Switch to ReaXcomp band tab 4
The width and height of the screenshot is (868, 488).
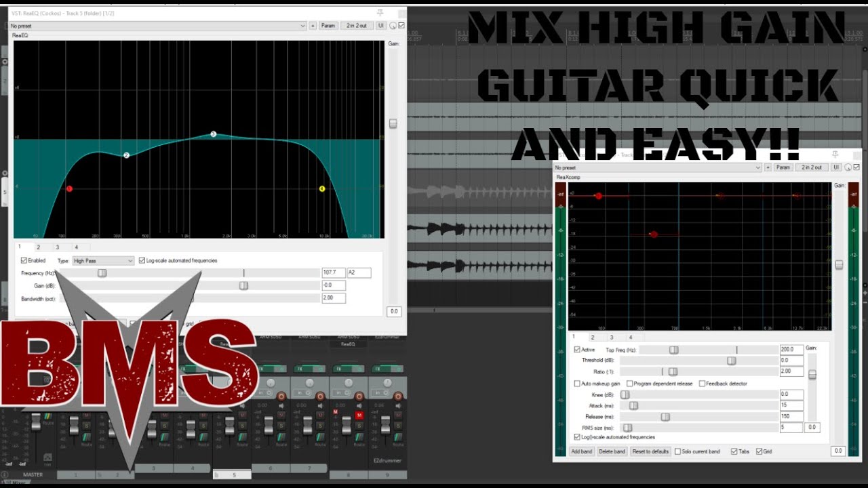click(630, 337)
